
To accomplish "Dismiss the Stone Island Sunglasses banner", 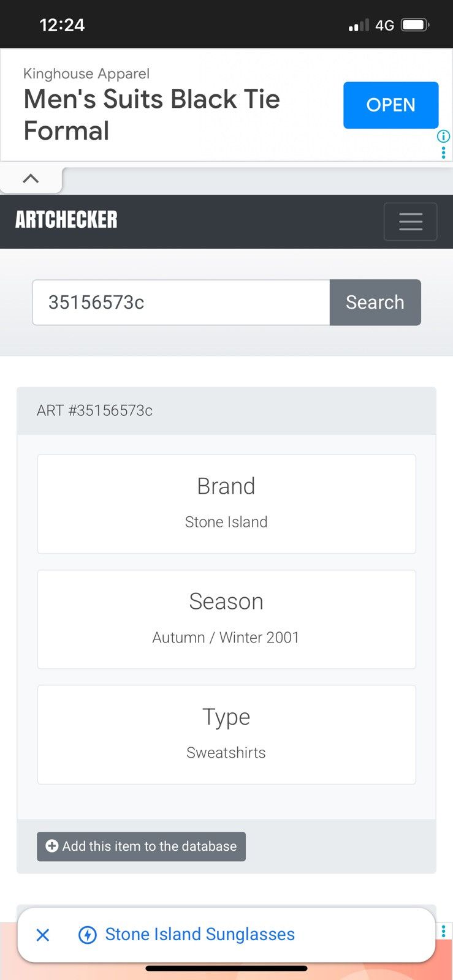I will 43,935.
